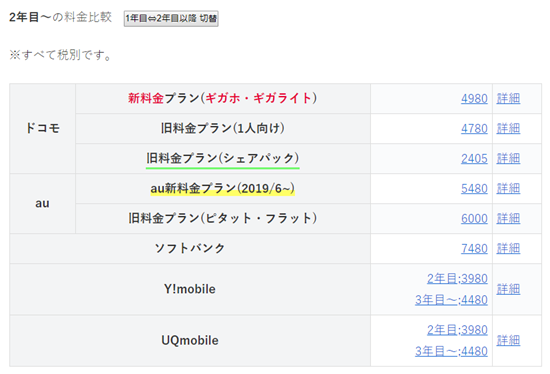Select the 4780 price link
The height and width of the screenshot is (374, 550).
(474, 129)
